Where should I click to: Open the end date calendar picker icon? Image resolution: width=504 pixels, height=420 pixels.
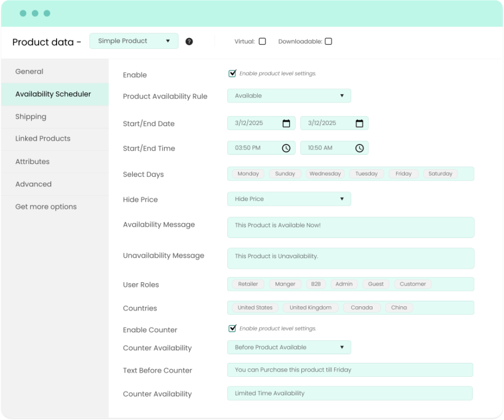(x=360, y=123)
